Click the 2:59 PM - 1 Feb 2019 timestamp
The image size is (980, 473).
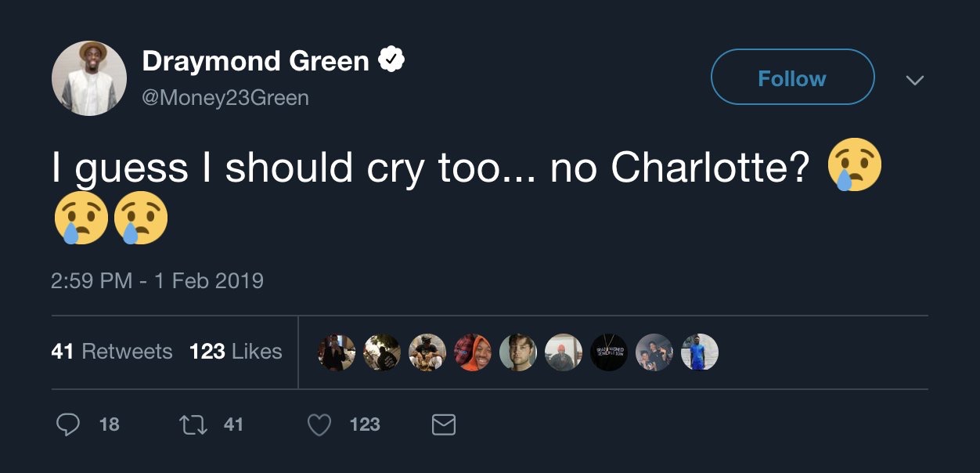[x=157, y=280]
